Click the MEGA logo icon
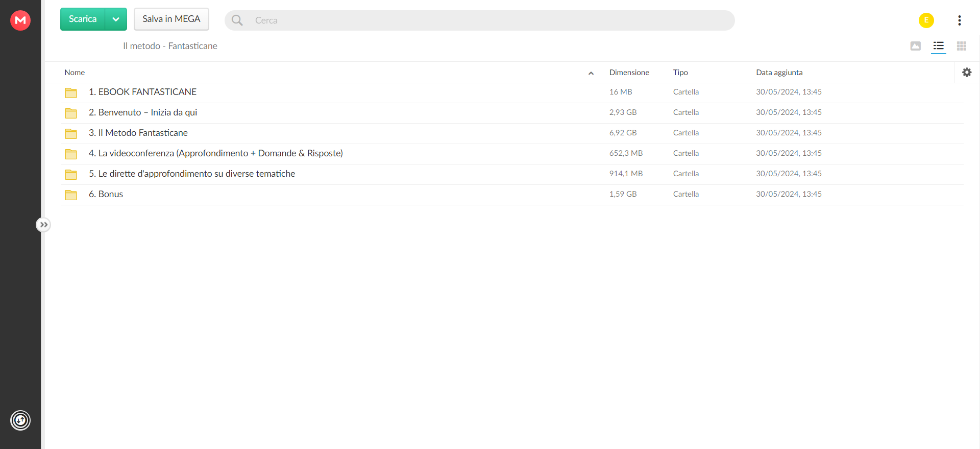 coord(20,20)
